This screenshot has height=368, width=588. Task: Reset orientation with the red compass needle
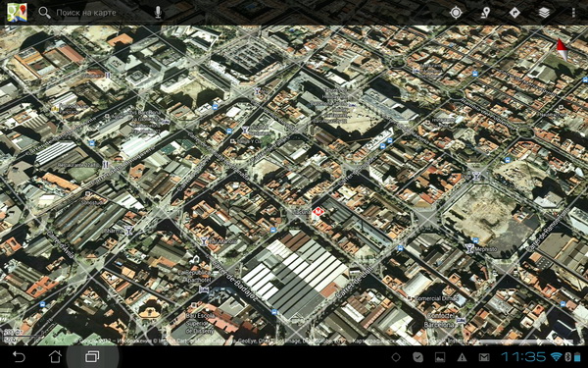[x=562, y=50]
